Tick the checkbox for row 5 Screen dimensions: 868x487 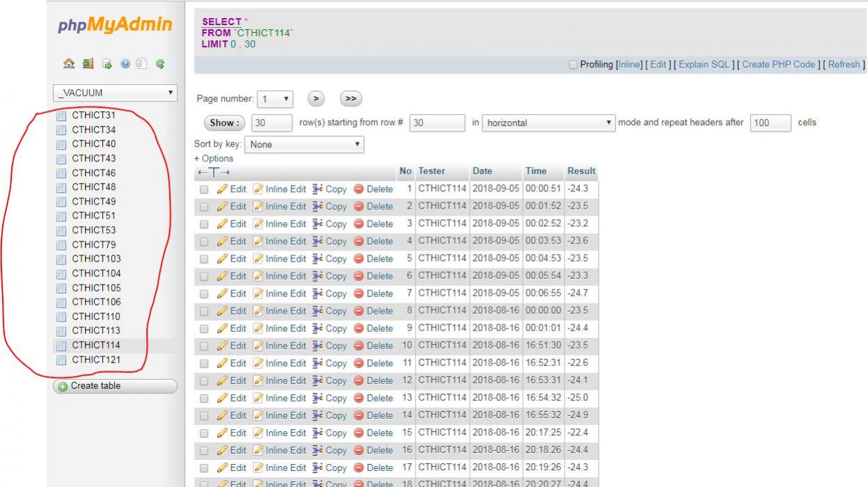coord(204,259)
